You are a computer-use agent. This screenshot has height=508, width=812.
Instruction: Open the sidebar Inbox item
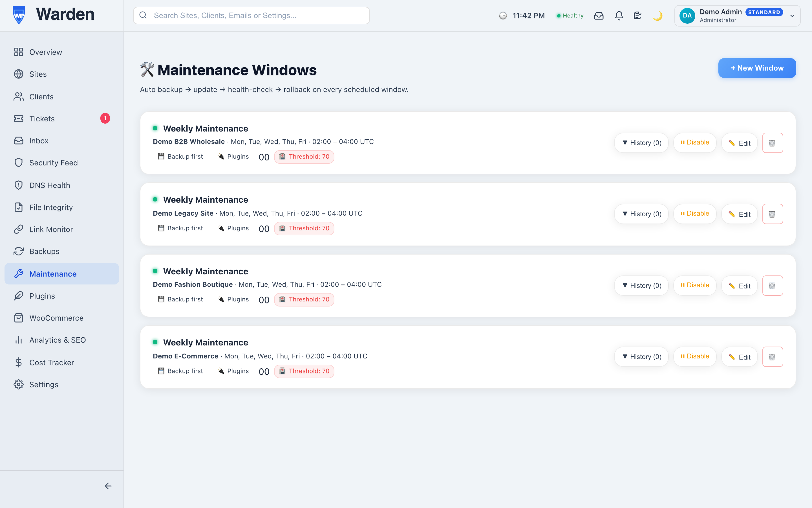tap(62, 141)
